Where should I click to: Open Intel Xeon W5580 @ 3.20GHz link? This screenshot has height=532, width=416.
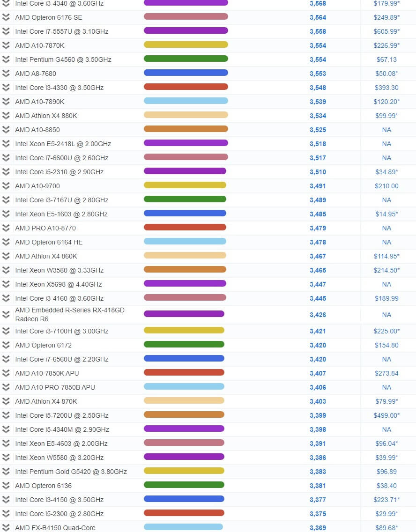pyautogui.click(x=59, y=458)
